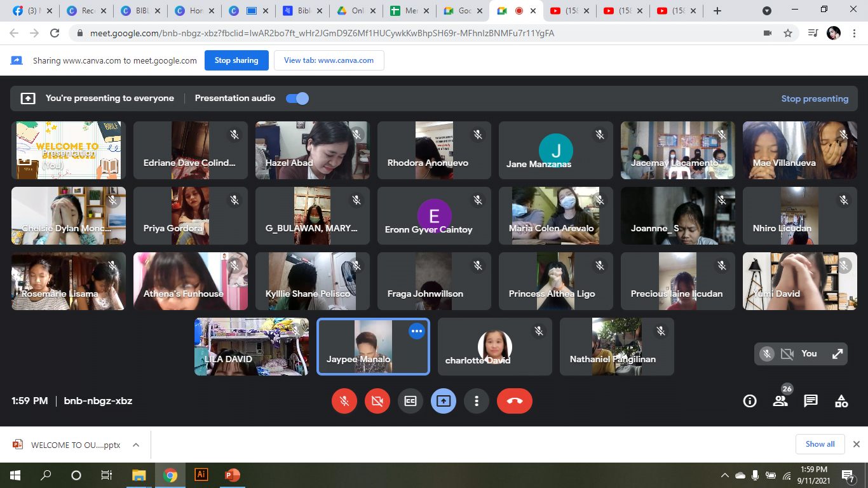Open the three-dot more options menu
868x488 pixels.
(x=477, y=401)
